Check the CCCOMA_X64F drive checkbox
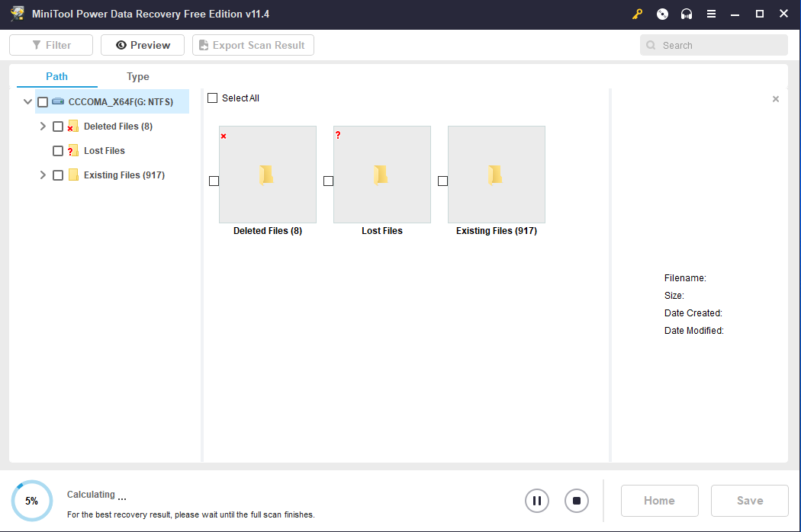This screenshot has width=801, height=532. point(43,102)
